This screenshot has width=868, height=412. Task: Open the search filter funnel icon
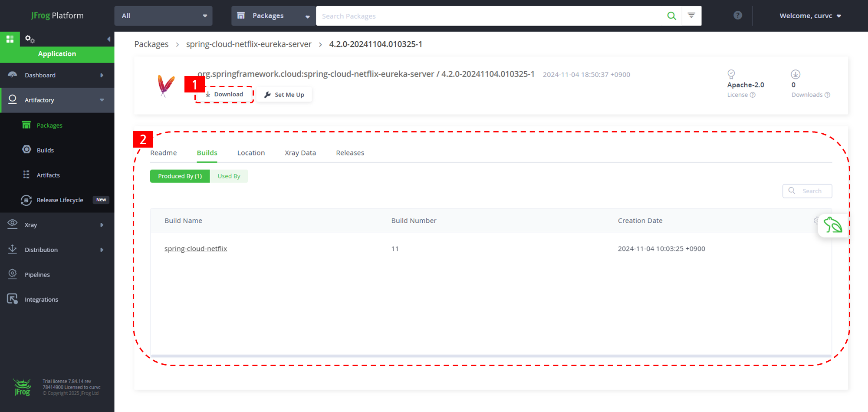691,16
